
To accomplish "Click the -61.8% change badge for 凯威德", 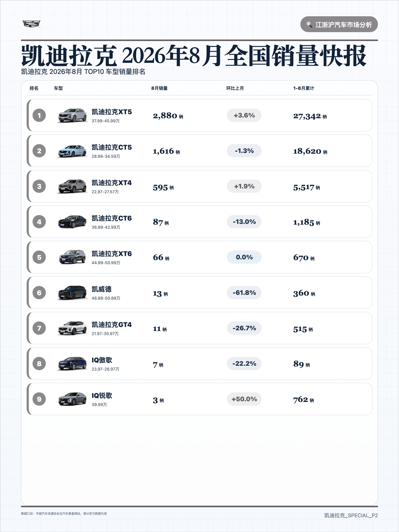I will point(244,293).
